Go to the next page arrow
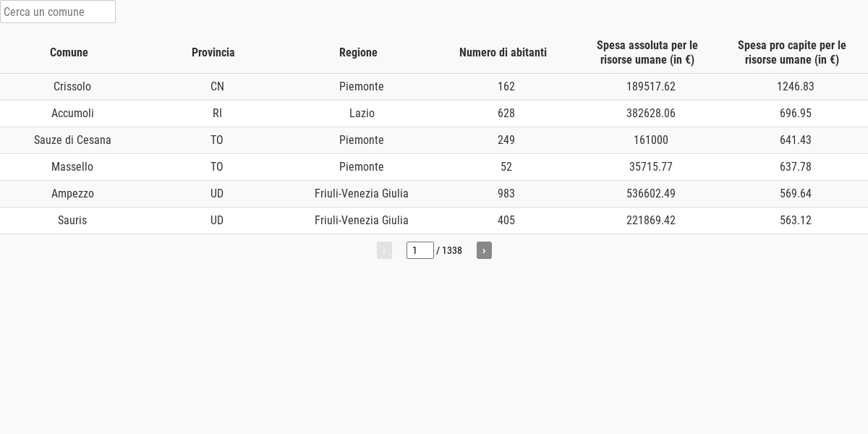868x434 pixels. click(x=484, y=250)
